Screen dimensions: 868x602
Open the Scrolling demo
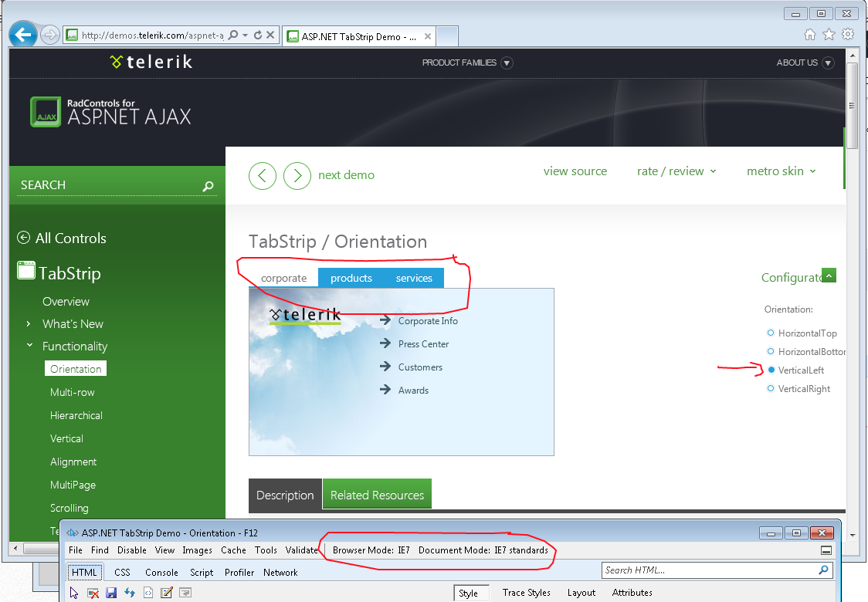tap(70, 508)
